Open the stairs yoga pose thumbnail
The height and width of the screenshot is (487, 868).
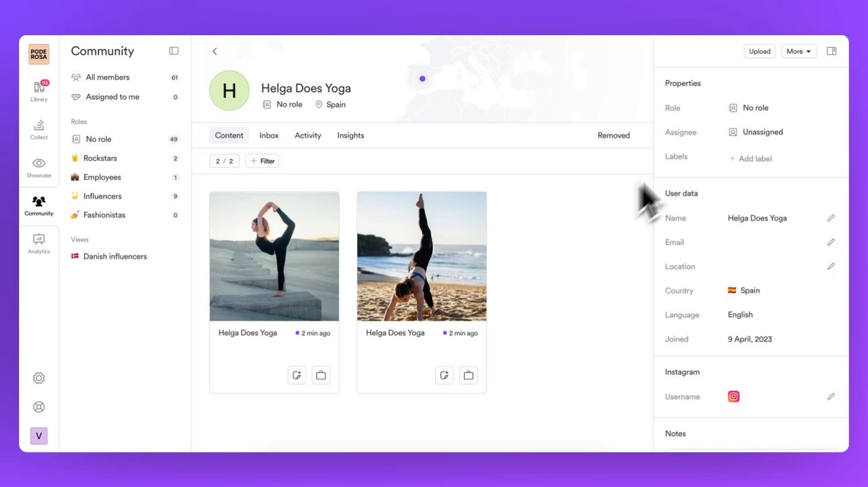(x=274, y=256)
